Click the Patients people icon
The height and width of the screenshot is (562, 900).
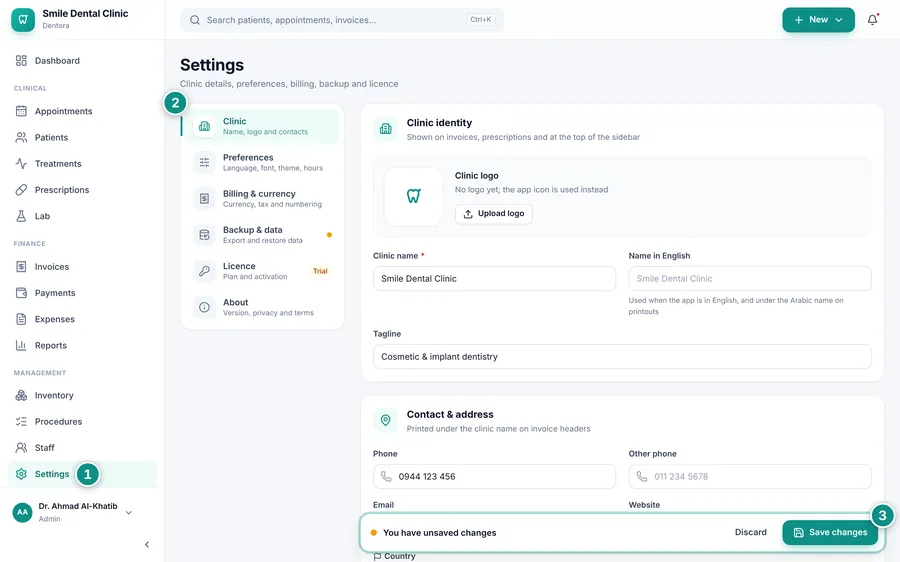point(21,137)
